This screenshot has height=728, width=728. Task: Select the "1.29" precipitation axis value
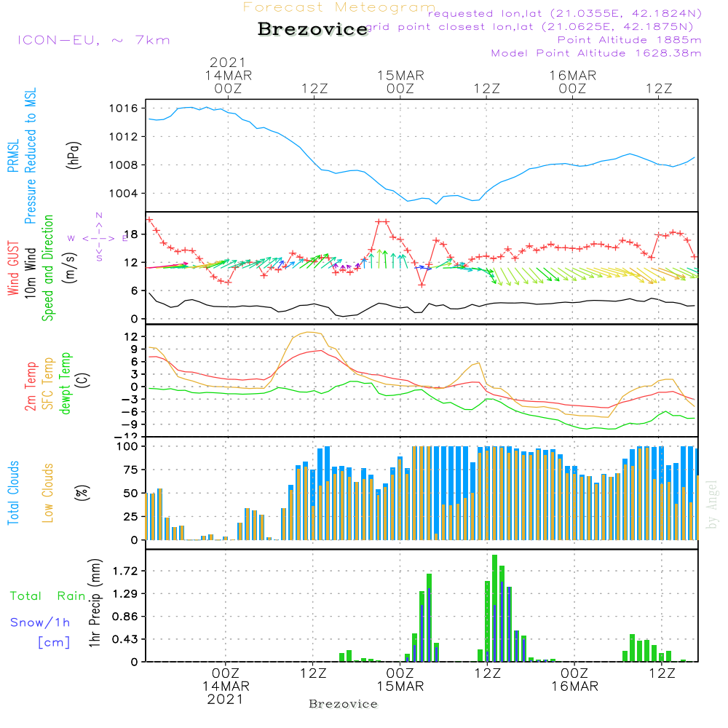pyautogui.click(x=125, y=594)
